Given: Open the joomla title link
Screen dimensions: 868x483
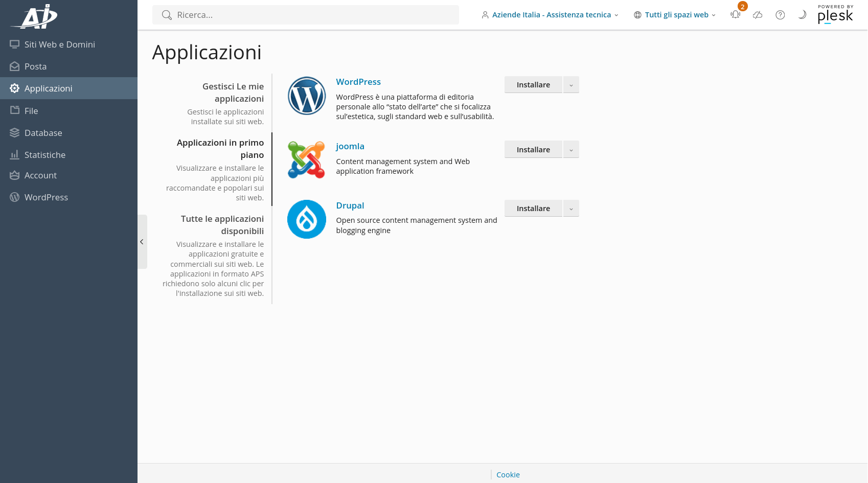Looking at the screenshot, I should point(350,146).
